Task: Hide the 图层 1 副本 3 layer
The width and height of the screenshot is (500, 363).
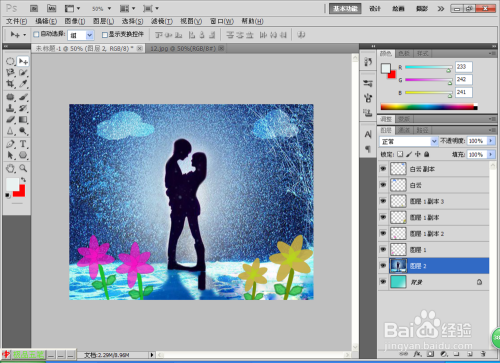Action: (x=383, y=201)
